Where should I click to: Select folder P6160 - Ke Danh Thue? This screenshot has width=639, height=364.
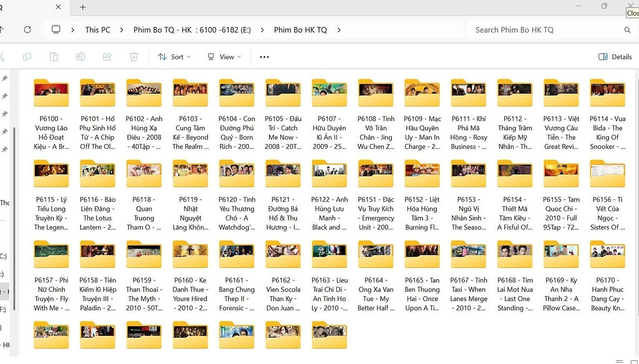coord(190,276)
